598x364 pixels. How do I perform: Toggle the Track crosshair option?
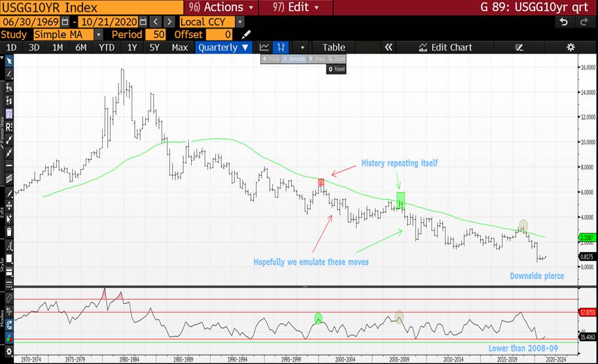click(271, 59)
